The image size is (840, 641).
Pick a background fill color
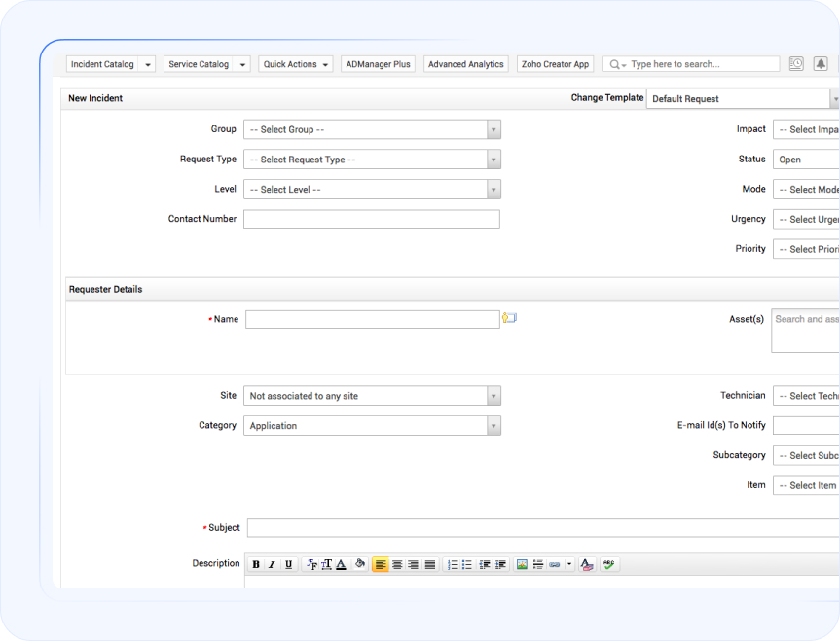[359, 565]
